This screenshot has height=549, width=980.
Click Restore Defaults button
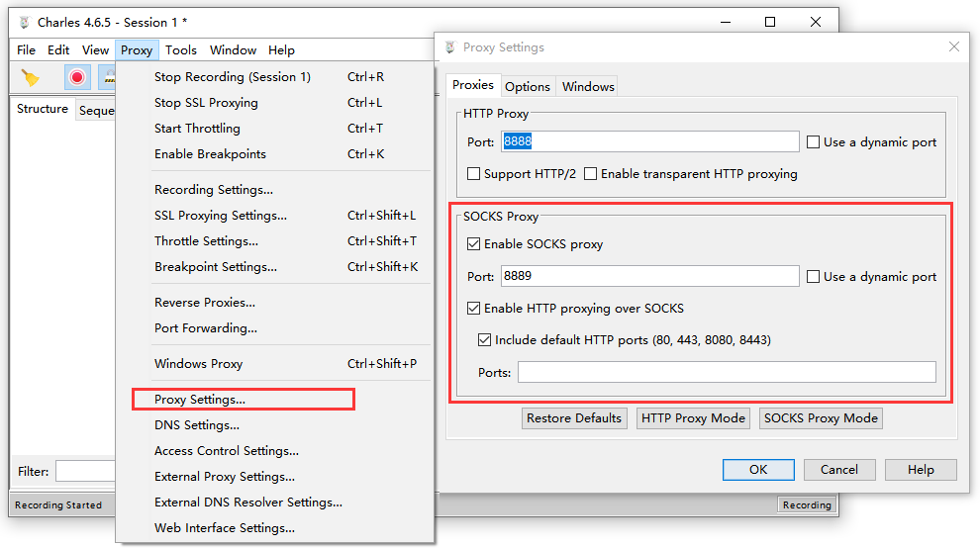(x=574, y=418)
